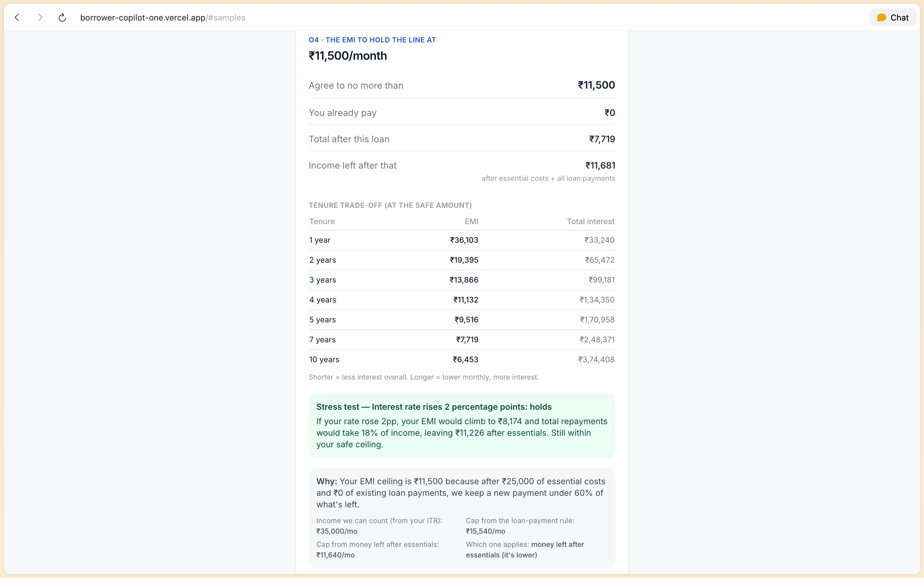Click the browser forward arrow
924x578 pixels.
(40, 18)
